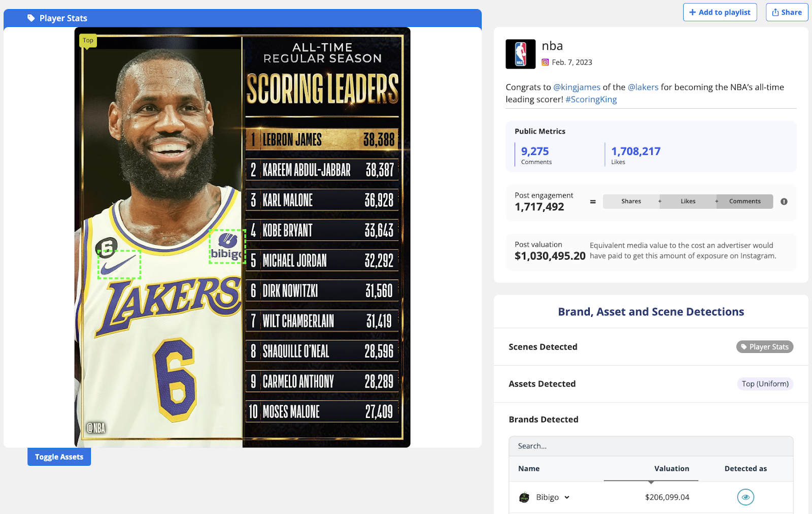Click the Instagram icon beside the post date
The height and width of the screenshot is (514, 812).
pos(545,62)
